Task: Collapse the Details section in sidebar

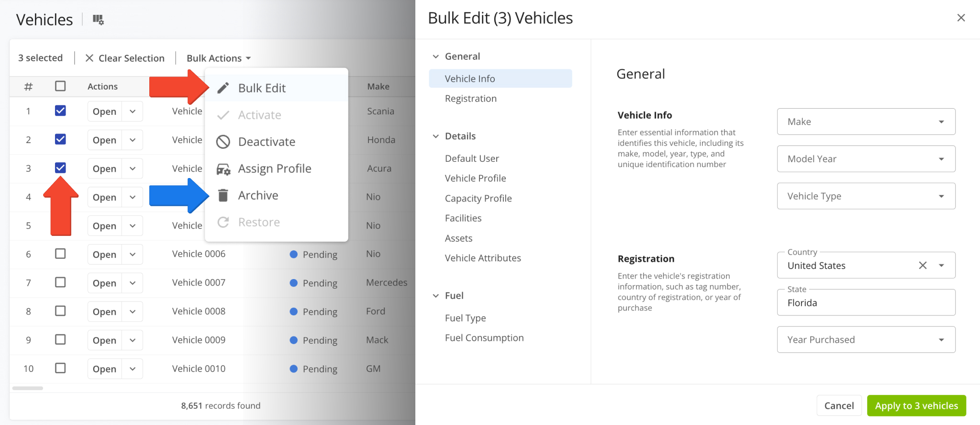Action: coord(436,136)
